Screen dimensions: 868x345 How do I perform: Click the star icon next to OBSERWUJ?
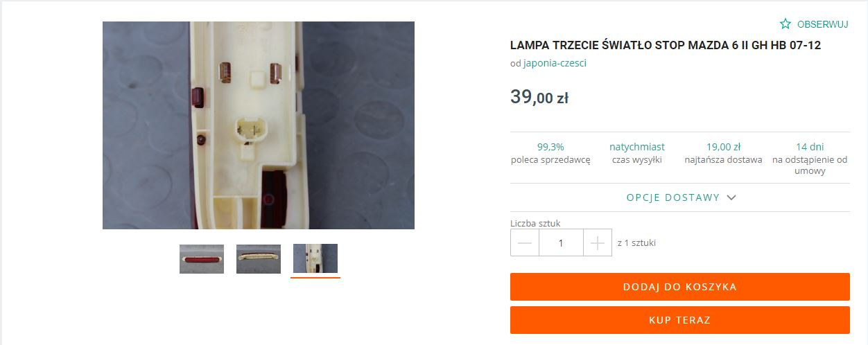point(785,24)
